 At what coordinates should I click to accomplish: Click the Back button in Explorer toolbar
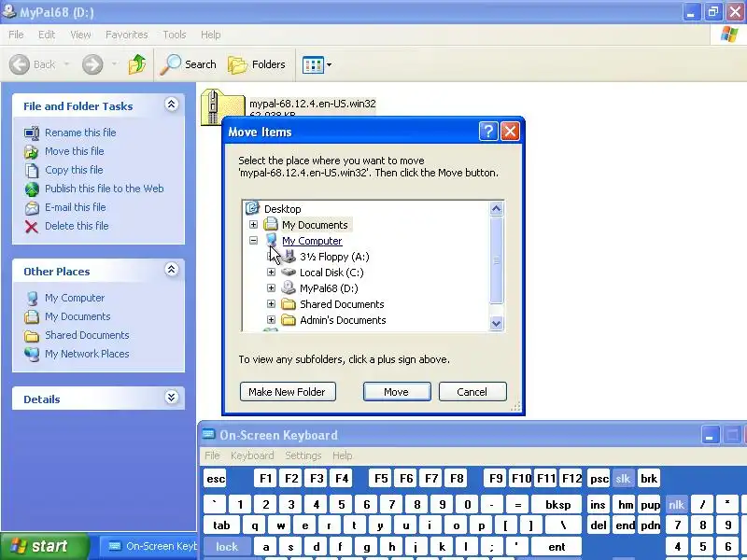(33, 64)
